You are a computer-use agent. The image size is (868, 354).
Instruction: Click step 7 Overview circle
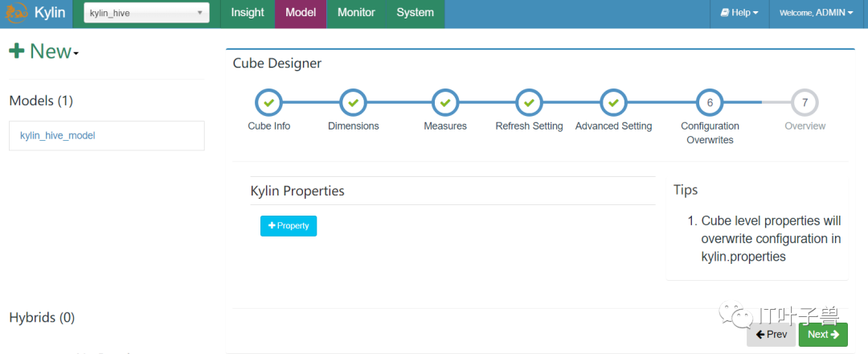coord(805,102)
